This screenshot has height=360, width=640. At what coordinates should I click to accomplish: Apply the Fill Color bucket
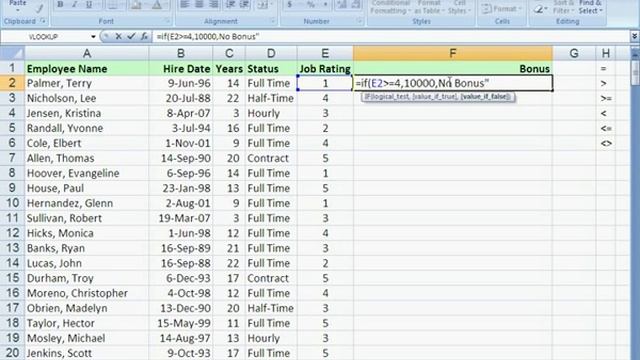[x=136, y=4]
